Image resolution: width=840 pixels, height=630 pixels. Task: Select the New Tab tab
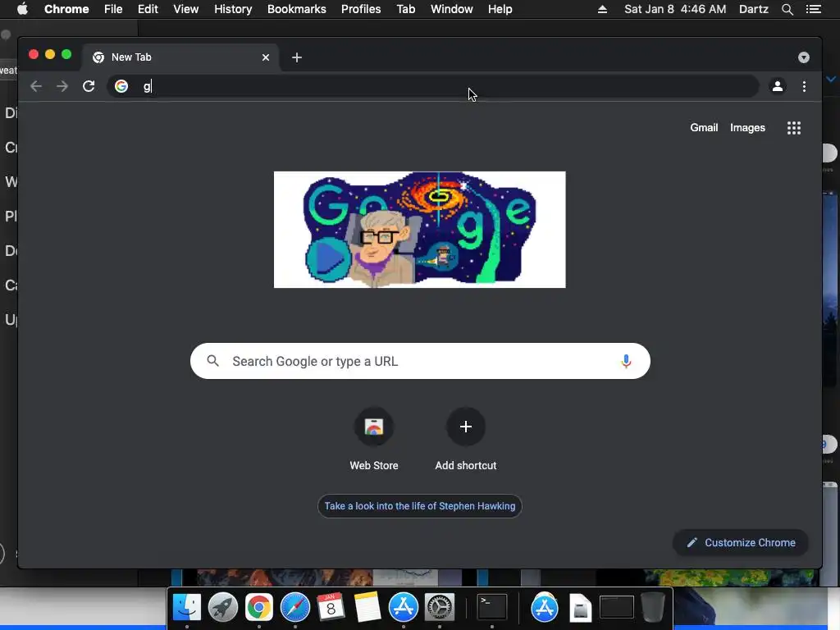[180, 57]
